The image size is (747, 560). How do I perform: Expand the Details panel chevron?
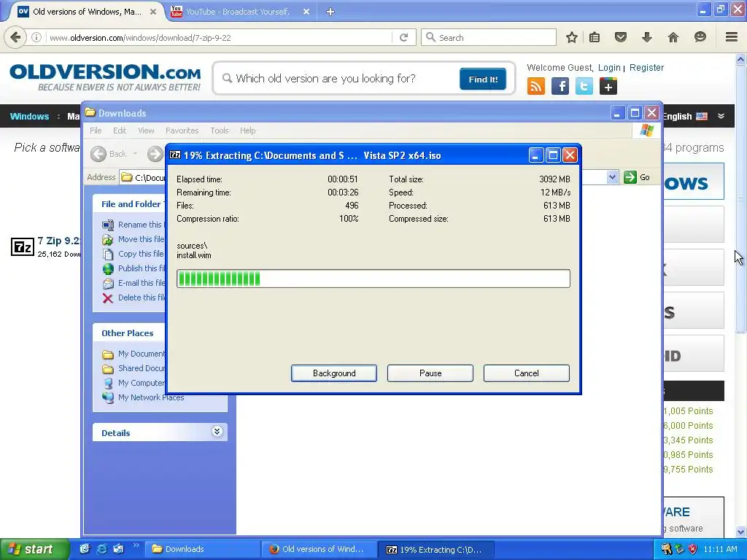(x=217, y=432)
